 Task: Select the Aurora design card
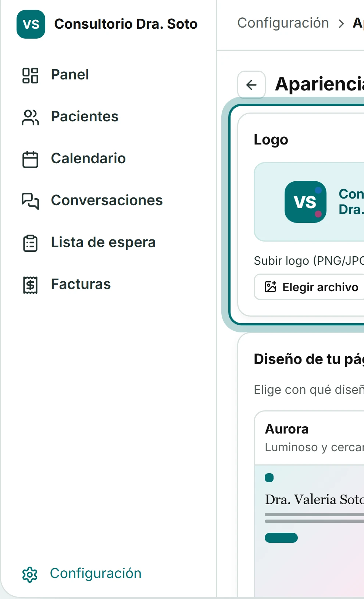click(x=309, y=504)
